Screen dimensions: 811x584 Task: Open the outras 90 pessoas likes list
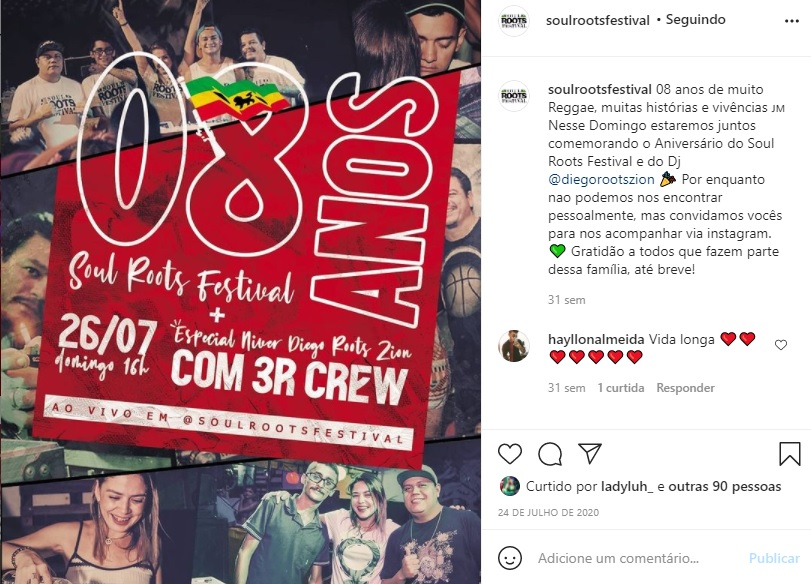[725, 486]
